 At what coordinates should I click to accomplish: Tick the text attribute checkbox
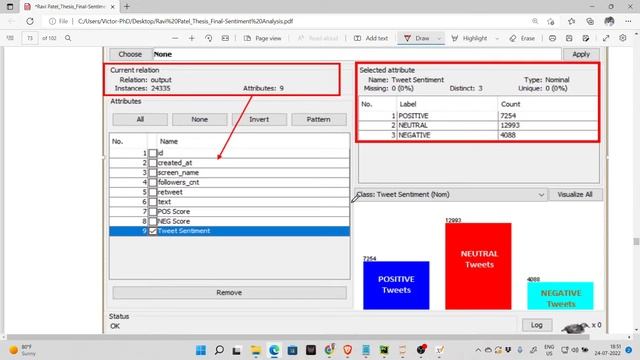[x=153, y=202]
